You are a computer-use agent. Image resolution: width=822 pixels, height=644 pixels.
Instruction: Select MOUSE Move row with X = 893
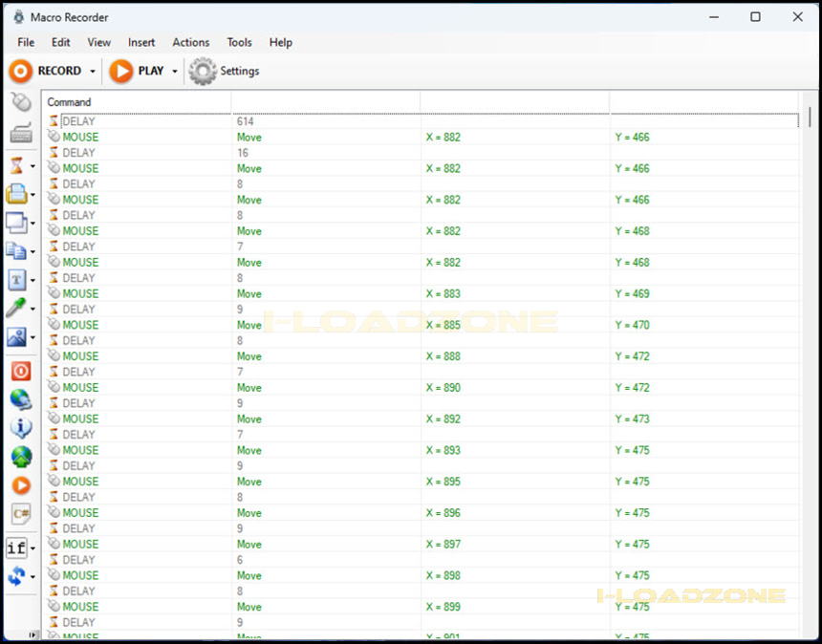[421, 450]
